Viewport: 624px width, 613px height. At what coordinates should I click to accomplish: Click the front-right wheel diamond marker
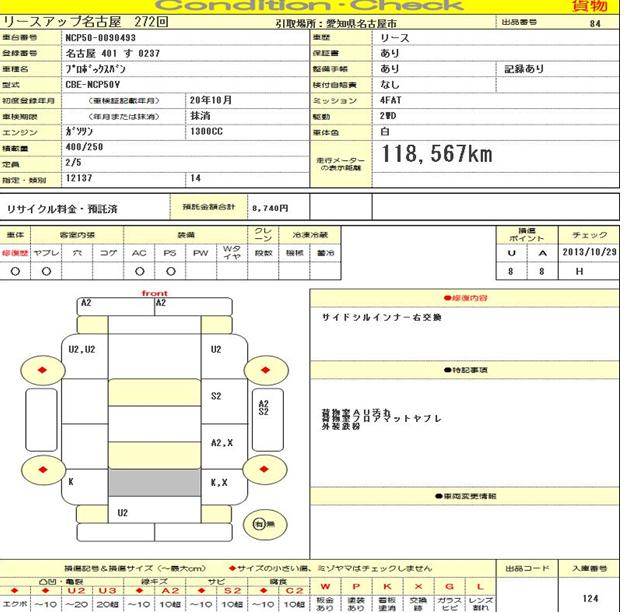[265, 370]
